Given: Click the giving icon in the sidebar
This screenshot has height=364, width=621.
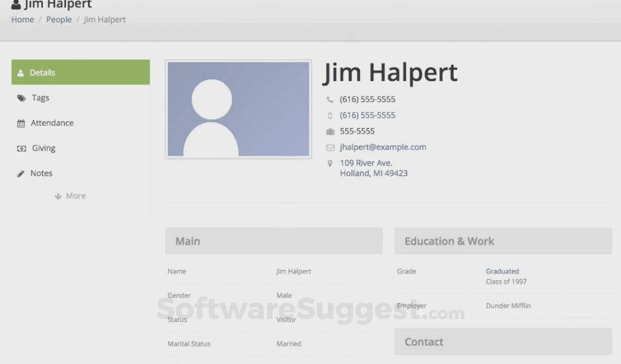Looking at the screenshot, I should 21,148.
